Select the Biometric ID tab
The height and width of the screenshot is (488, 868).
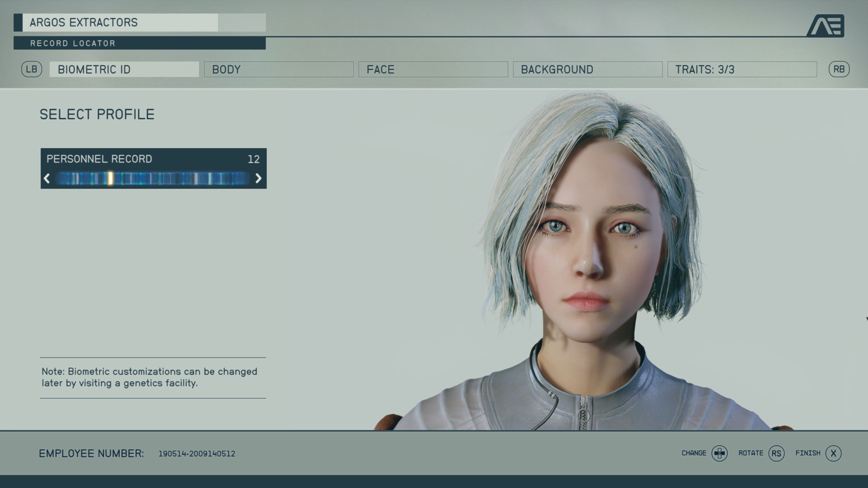click(124, 69)
